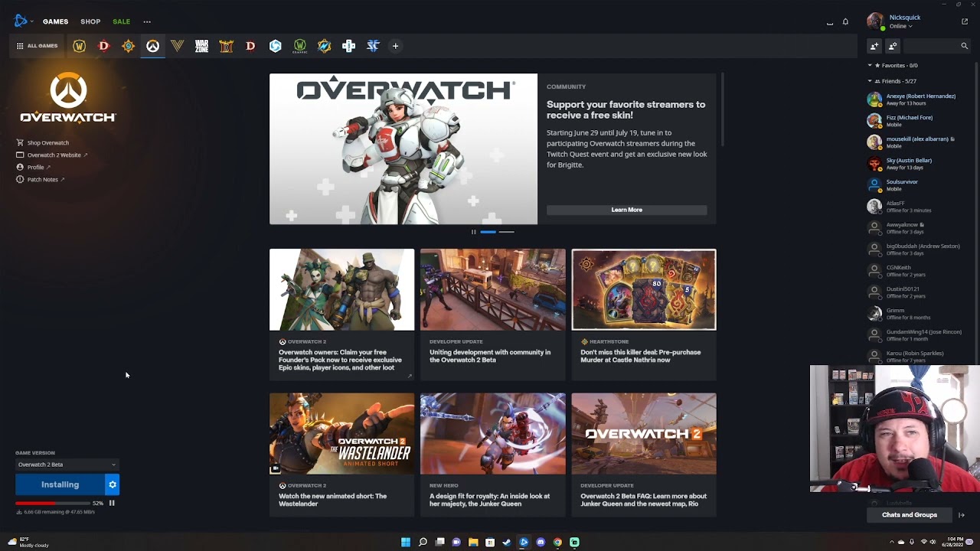Open the Windows Start menu
Screen dimensions: 980x551
click(x=406, y=543)
